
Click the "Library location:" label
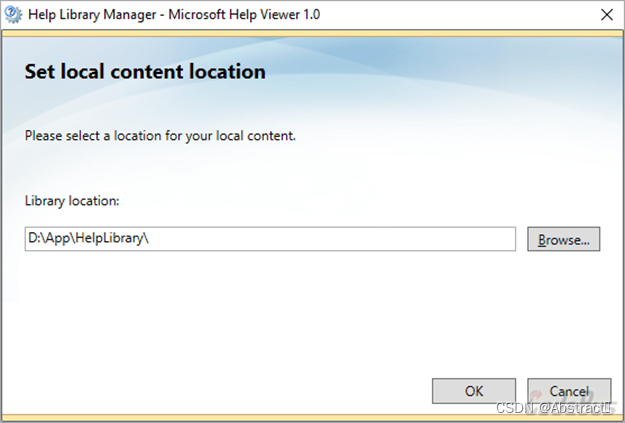coord(72,201)
